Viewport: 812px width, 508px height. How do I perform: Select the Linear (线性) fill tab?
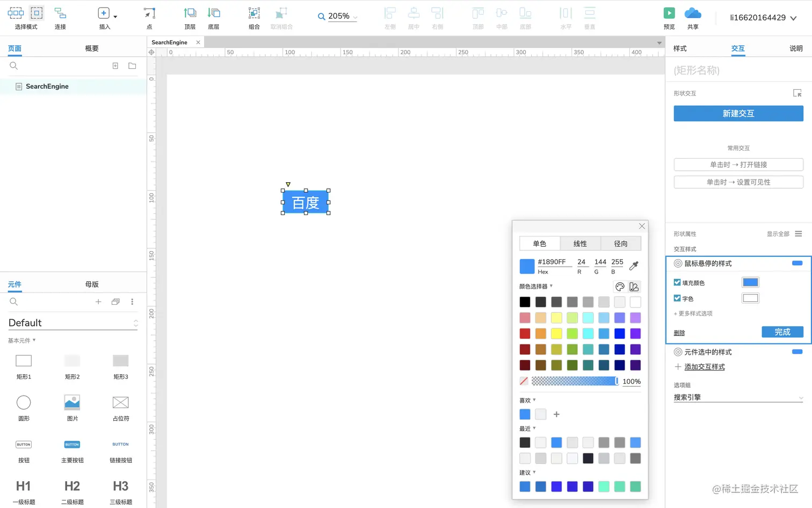coord(580,244)
